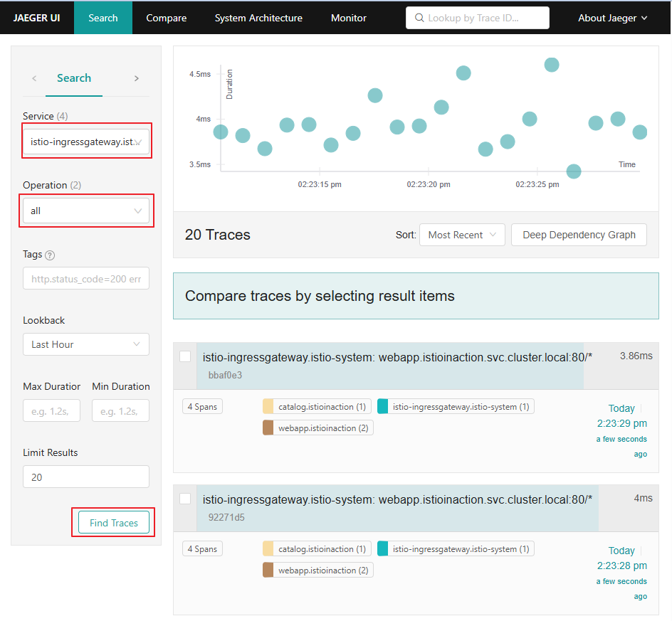Viewport: 672px width, 621px height.
Task: Open the Operation dropdown showing all
Action: [86, 211]
